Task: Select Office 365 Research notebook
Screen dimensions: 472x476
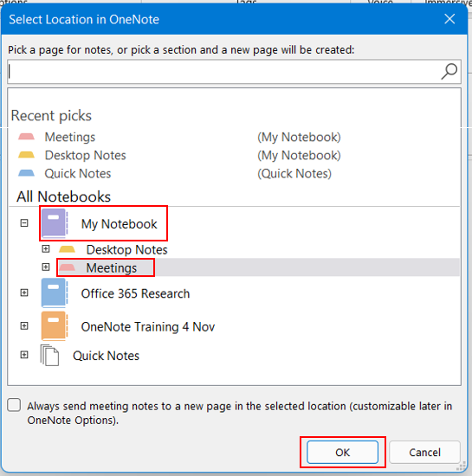Action: [x=135, y=294]
